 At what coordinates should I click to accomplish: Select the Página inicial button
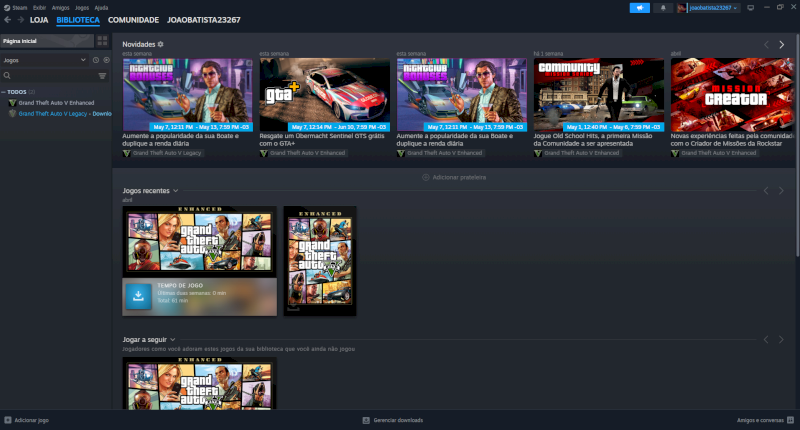[47, 41]
